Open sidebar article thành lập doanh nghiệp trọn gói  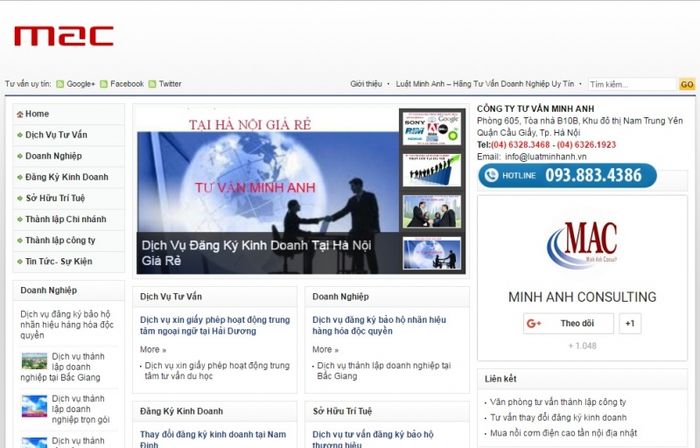coord(80,409)
